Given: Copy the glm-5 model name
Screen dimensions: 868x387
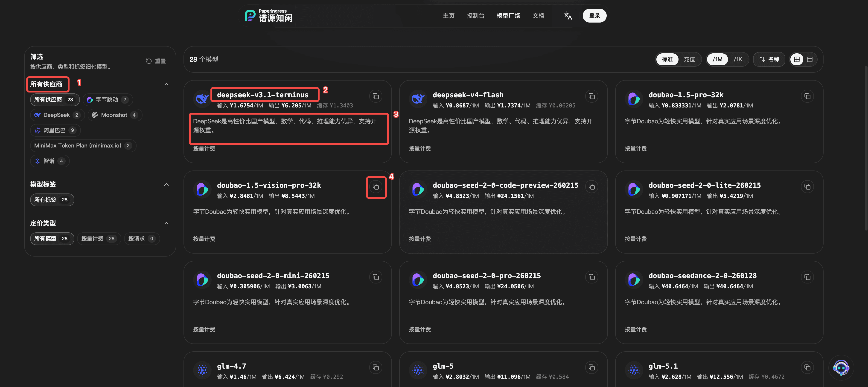Looking at the screenshot, I should click(x=591, y=367).
